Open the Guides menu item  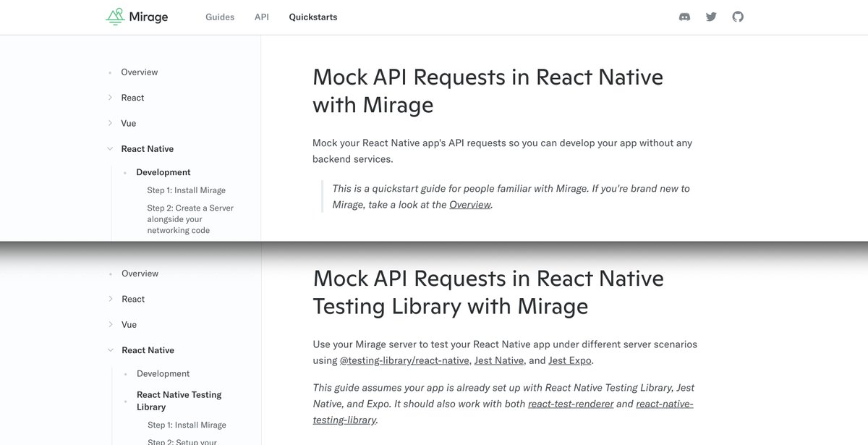tap(220, 17)
